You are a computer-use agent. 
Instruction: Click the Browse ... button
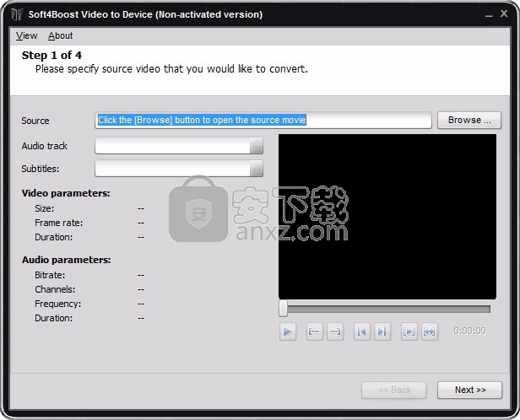pyautogui.click(x=469, y=120)
